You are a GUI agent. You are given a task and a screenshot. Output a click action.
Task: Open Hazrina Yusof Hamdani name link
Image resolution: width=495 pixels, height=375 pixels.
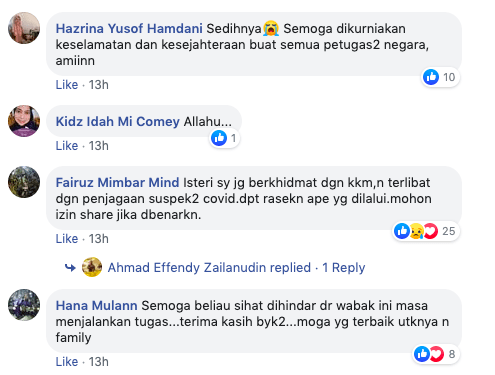point(129,29)
